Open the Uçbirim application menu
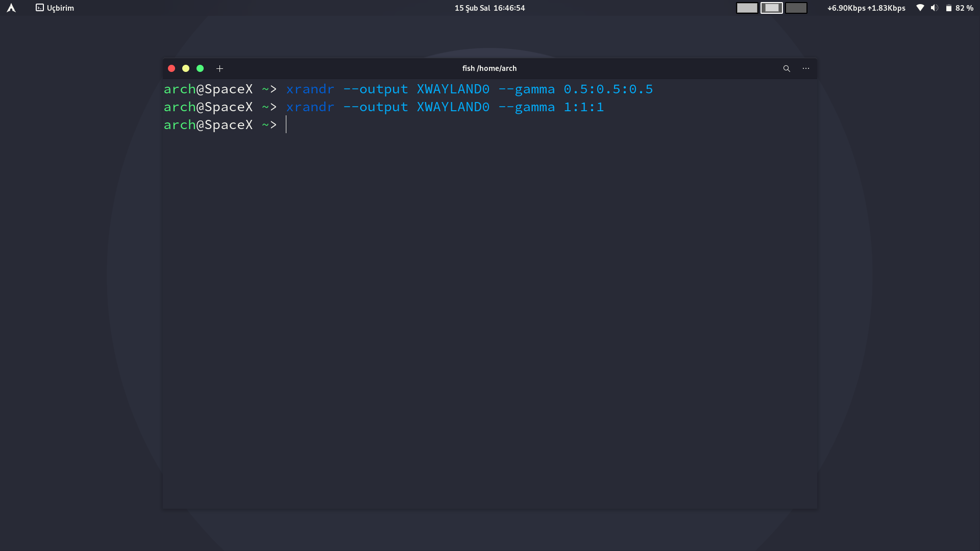Viewport: 980px width, 551px height. [60, 8]
